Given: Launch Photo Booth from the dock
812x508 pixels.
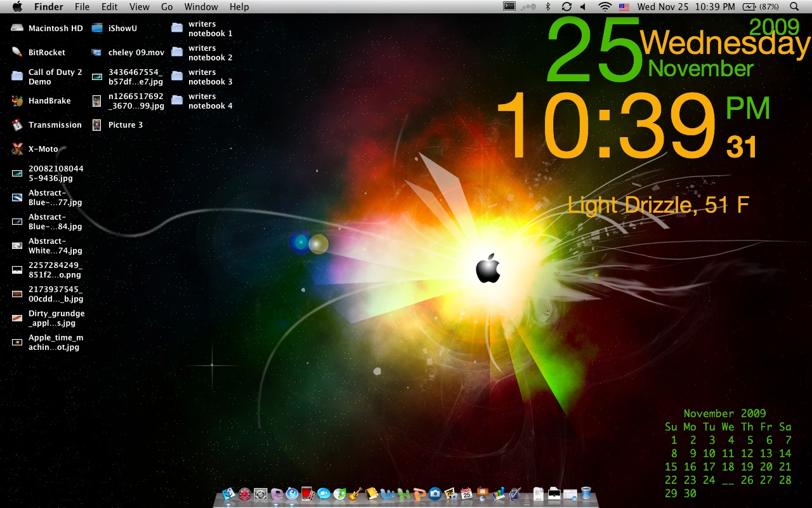Looking at the screenshot, I should tap(307, 493).
